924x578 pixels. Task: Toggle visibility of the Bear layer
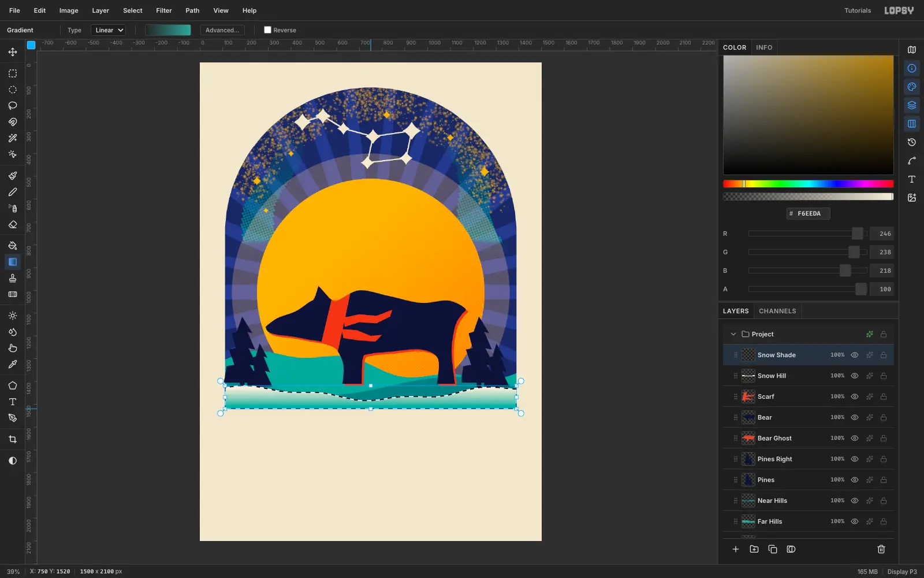click(855, 417)
